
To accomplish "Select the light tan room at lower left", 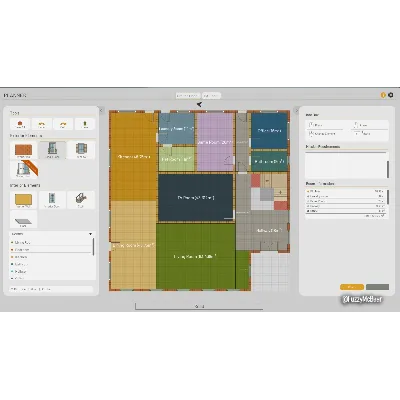I will pyautogui.click(x=133, y=245).
